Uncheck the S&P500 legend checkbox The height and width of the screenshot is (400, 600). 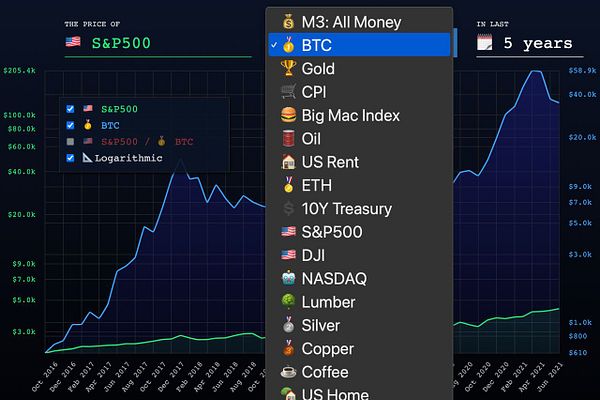click(70, 109)
